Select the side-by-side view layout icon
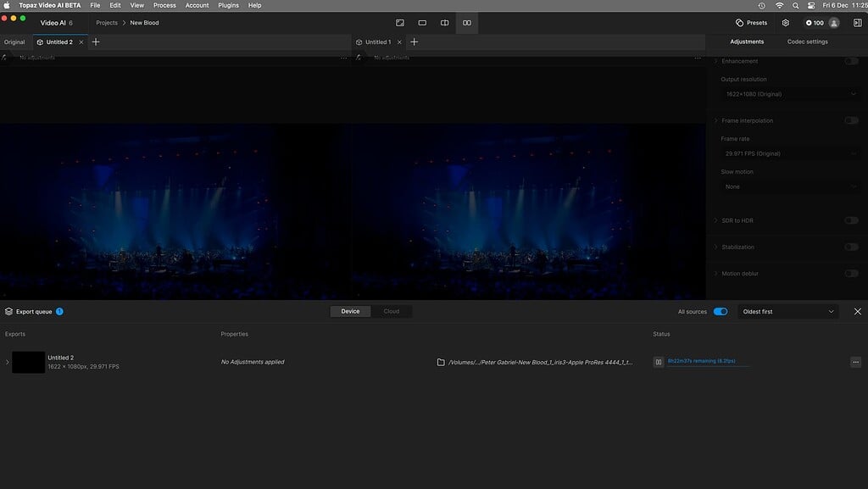 coord(466,23)
